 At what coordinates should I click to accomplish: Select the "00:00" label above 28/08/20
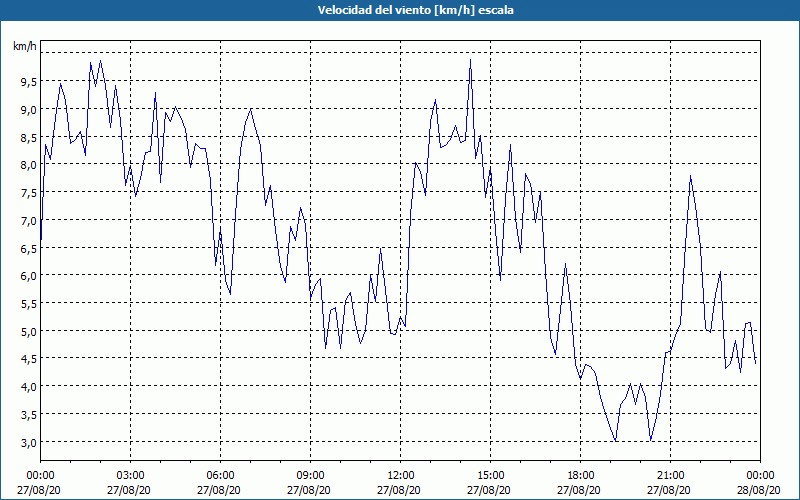coord(760,476)
